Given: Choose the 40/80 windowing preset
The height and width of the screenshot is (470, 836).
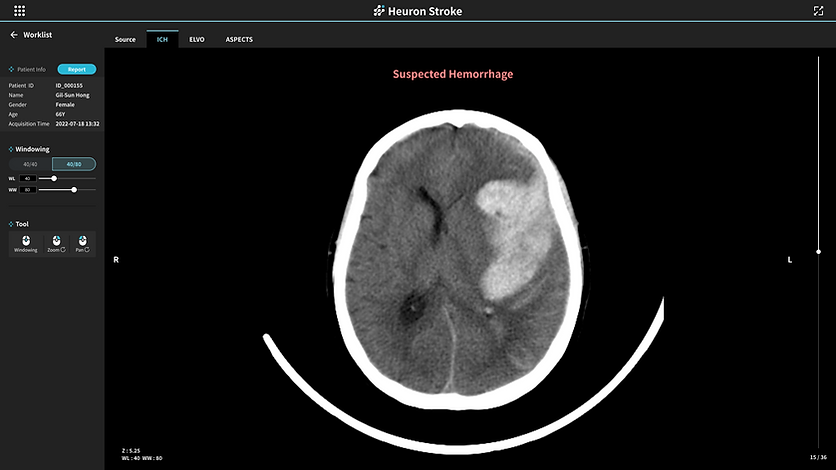Looking at the screenshot, I should [x=74, y=164].
